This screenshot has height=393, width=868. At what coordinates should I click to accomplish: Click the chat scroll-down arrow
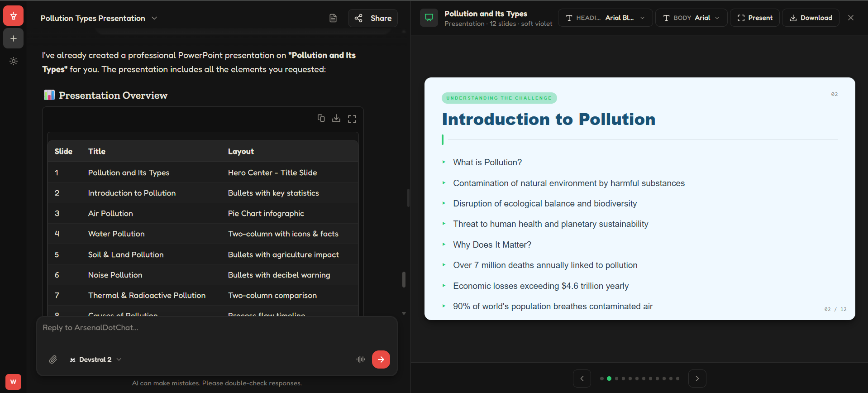click(x=404, y=313)
